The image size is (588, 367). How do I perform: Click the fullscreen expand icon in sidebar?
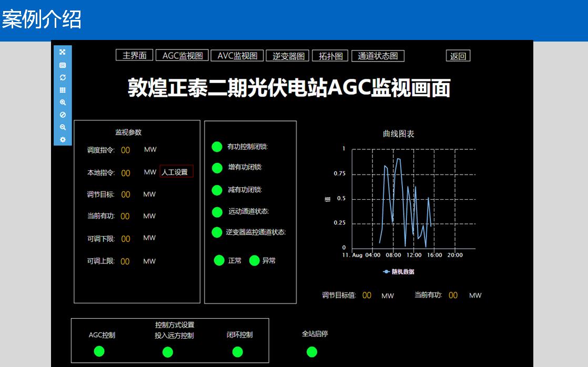tap(63, 52)
